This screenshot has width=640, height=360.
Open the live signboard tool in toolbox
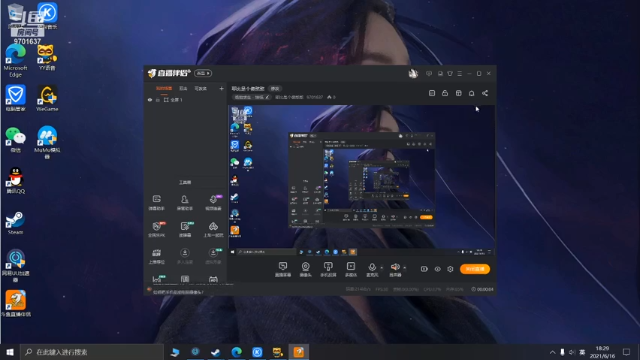(156, 256)
